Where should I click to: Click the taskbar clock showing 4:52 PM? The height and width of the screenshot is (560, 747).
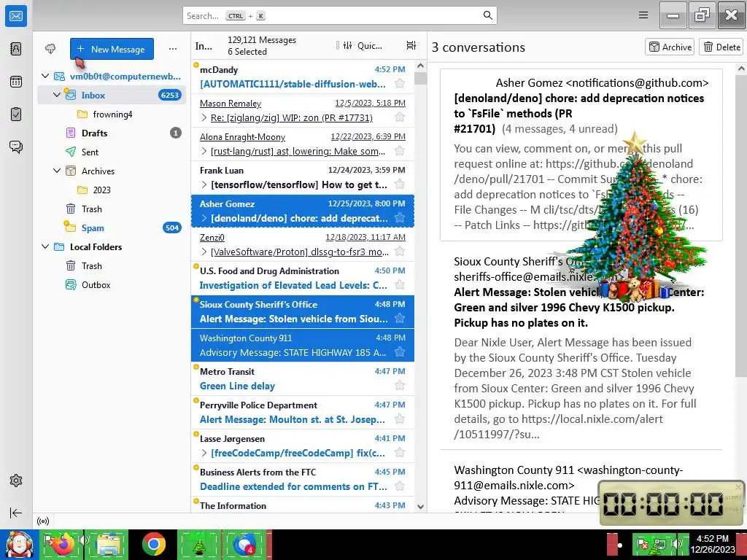713,544
